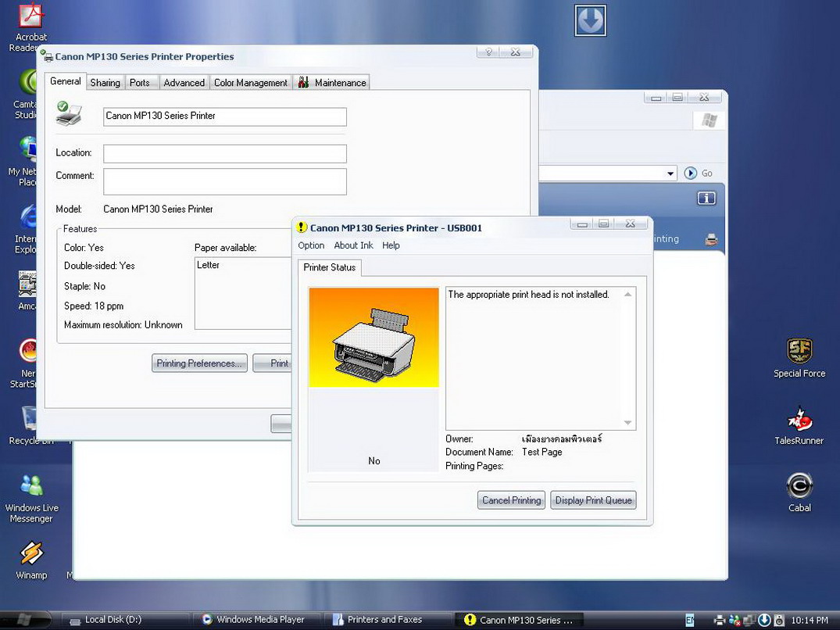Click scroll down arrow in status message box

tap(628, 423)
